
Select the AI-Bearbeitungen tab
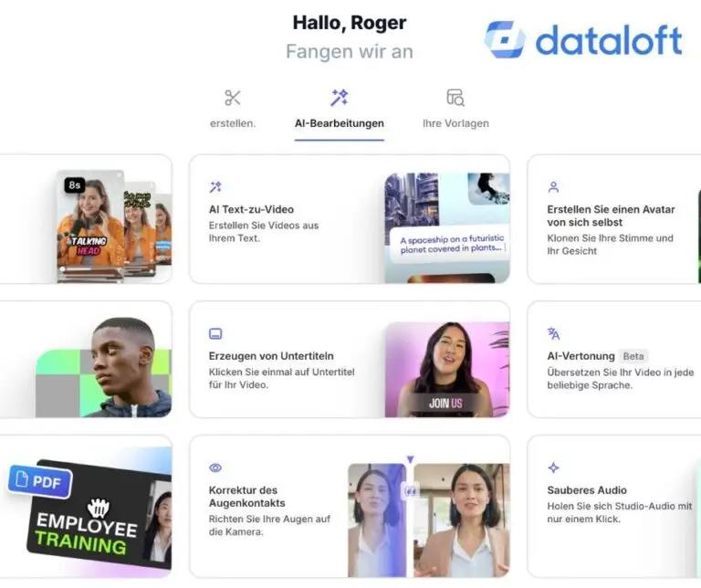(x=340, y=123)
